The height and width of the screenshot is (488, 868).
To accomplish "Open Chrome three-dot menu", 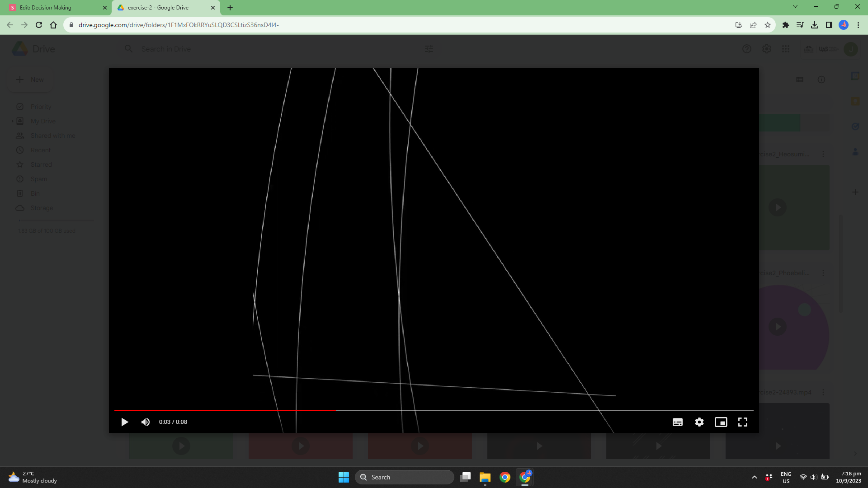I will point(858,25).
